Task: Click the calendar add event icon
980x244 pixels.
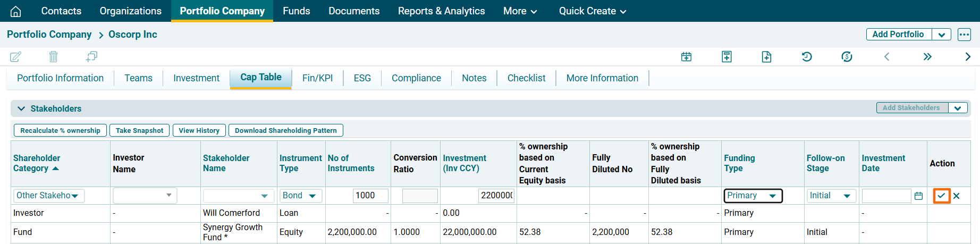Action: coord(686,57)
